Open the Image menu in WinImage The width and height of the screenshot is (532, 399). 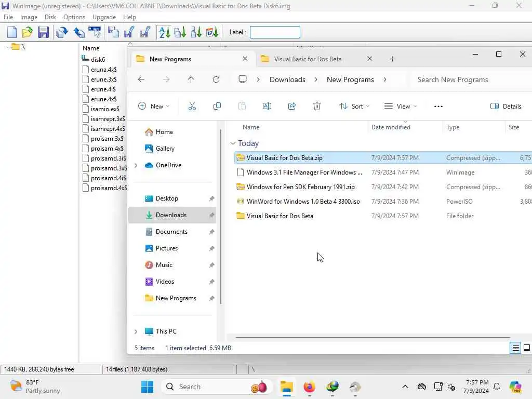click(29, 17)
